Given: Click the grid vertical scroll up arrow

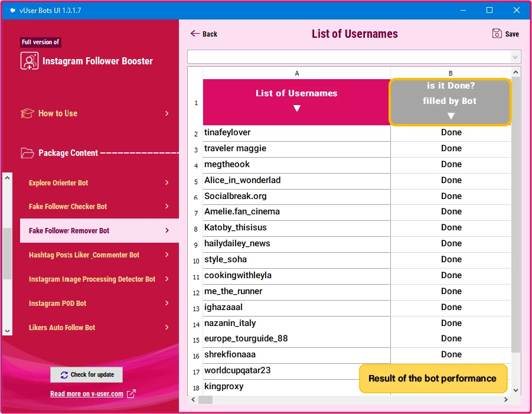Looking at the screenshot, I should [x=515, y=72].
